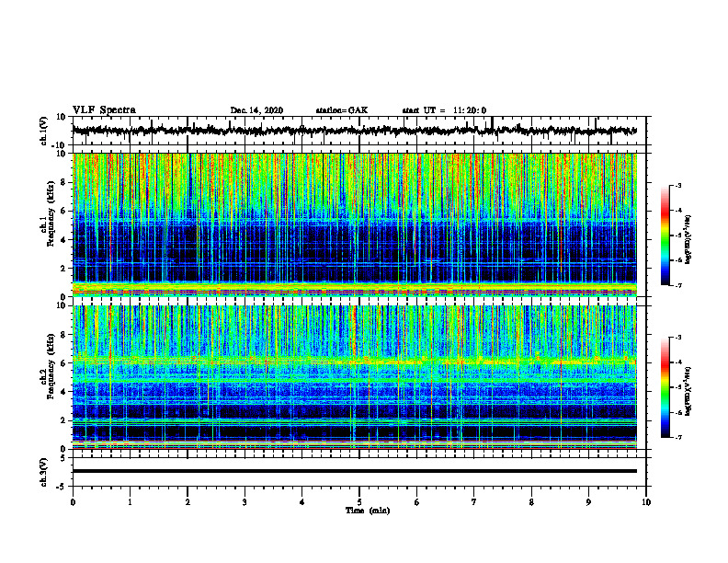728x563 pixels.
Task: Click the time axis tick label "3"
Action: coord(245,502)
